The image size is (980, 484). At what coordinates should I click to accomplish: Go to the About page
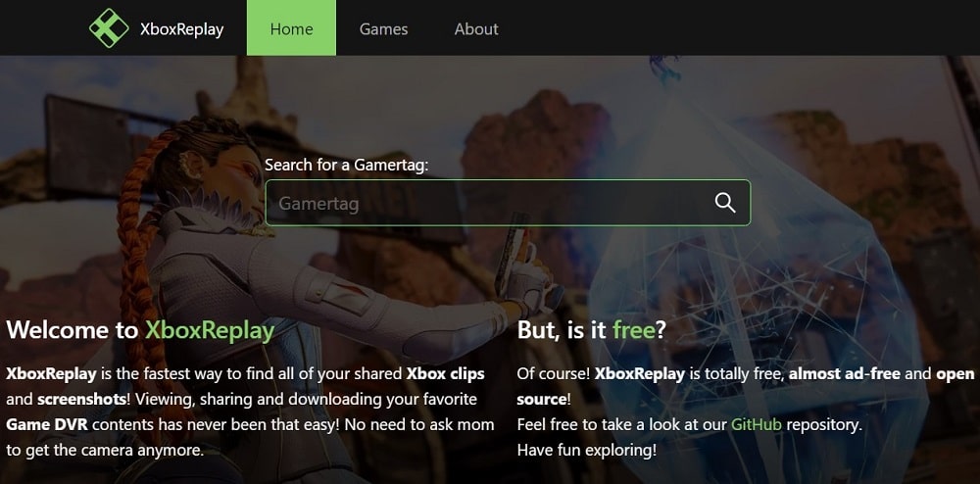click(x=476, y=28)
